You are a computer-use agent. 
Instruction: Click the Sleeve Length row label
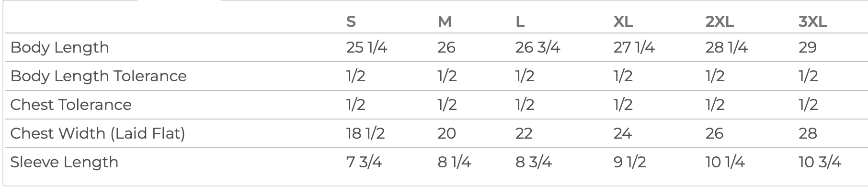[x=64, y=162]
